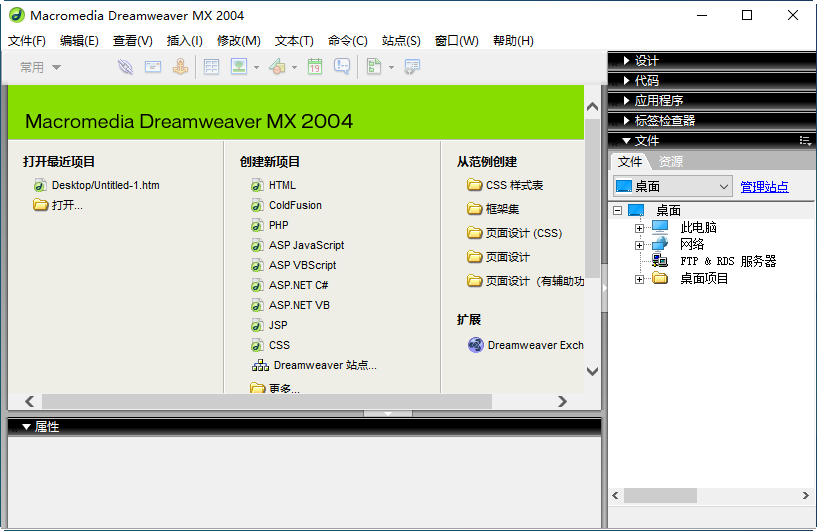817x531 pixels.
Task: Open the 编辑(E) menu
Action: click(x=79, y=41)
